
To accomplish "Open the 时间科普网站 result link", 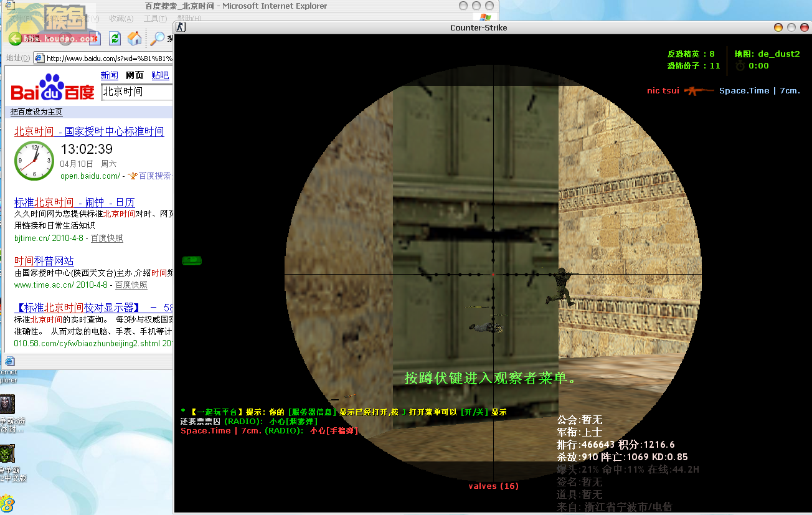I will coord(44,261).
